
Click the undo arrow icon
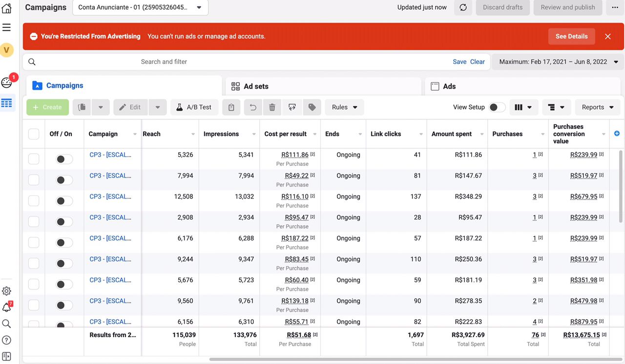pyautogui.click(x=253, y=107)
